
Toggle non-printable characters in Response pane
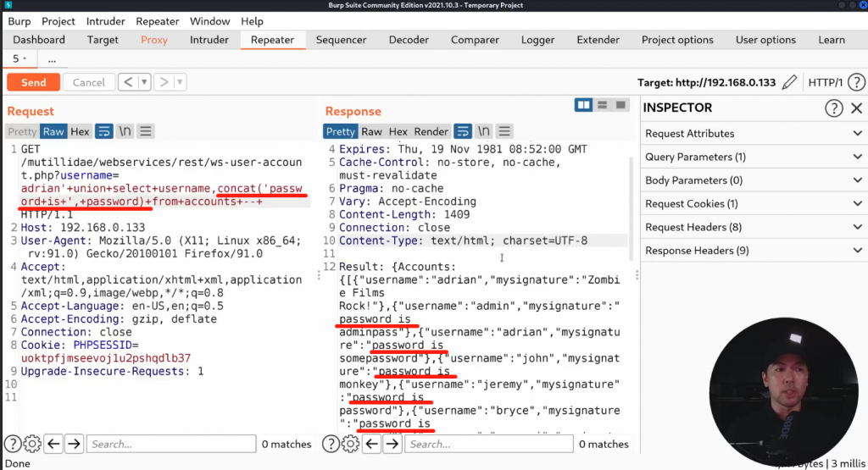pyautogui.click(x=484, y=131)
